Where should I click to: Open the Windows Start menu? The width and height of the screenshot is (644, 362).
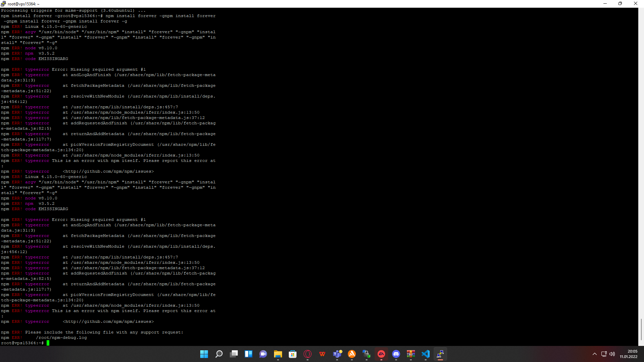click(x=204, y=354)
